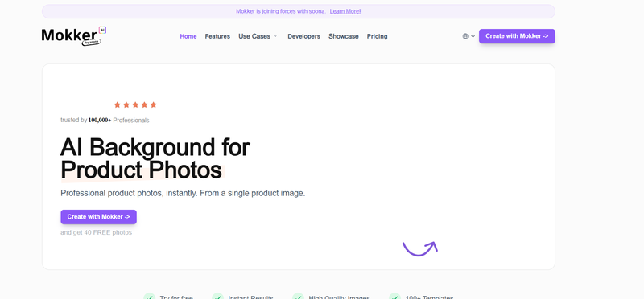This screenshot has width=644, height=299.
Task: Click the five-star rating icons
Action: [x=135, y=104]
